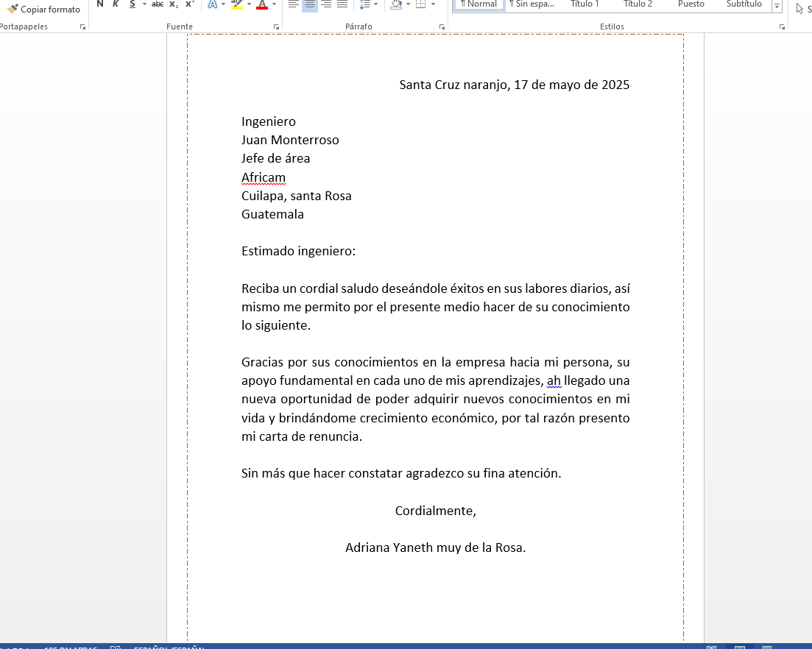The image size is (812, 649).
Task: Click the line 'Sin más que hacer constatar'
Action: 322,473
